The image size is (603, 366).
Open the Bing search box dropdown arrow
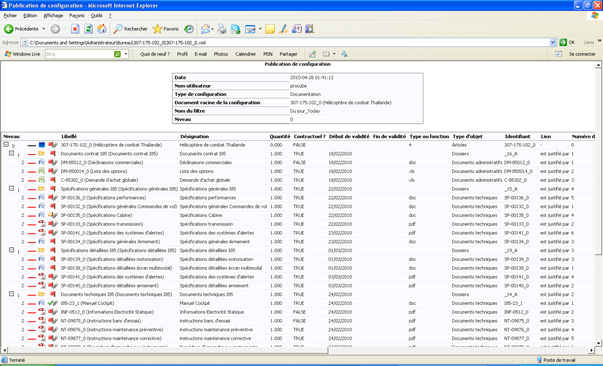click(x=125, y=54)
